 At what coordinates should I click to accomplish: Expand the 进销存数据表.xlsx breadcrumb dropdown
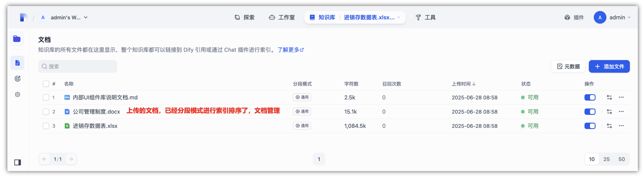point(399,17)
